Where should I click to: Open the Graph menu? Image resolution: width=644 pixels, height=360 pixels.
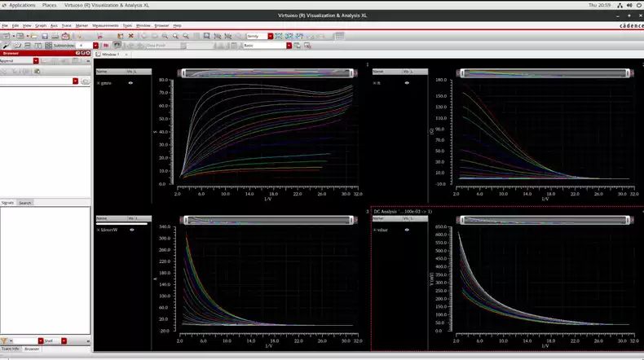[x=41, y=25]
